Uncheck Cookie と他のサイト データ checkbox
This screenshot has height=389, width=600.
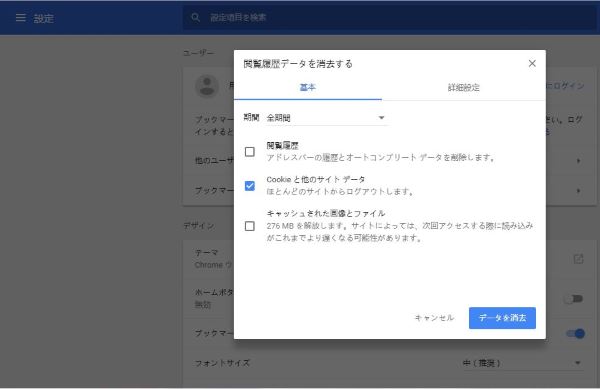249,186
